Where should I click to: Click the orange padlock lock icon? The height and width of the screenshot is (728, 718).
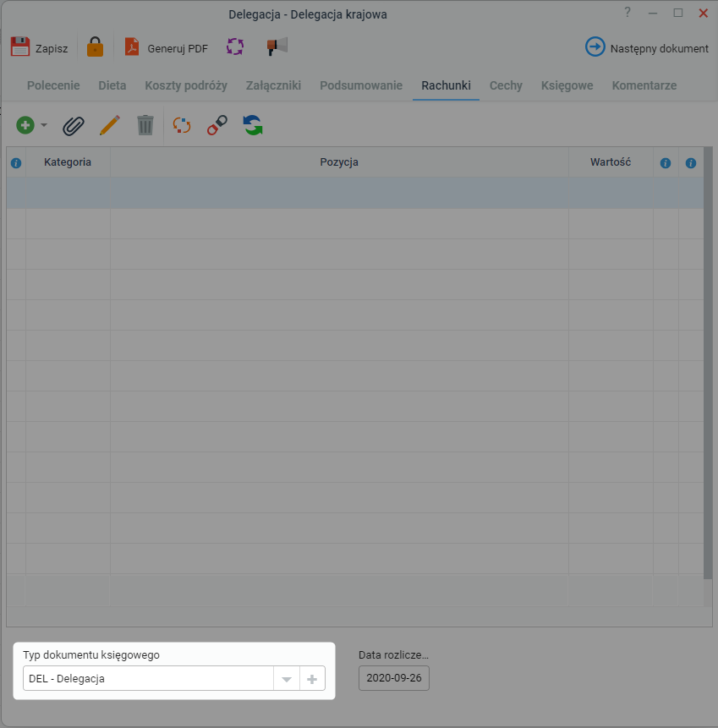click(x=96, y=47)
